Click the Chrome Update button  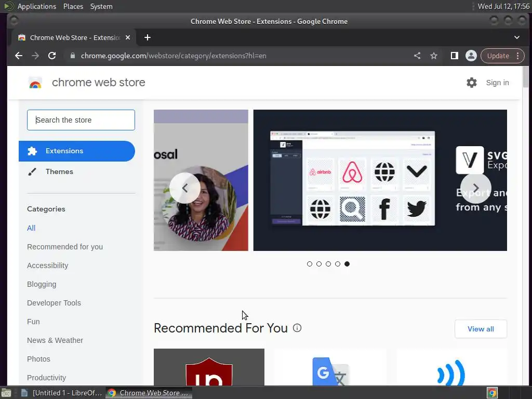click(498, 56)
